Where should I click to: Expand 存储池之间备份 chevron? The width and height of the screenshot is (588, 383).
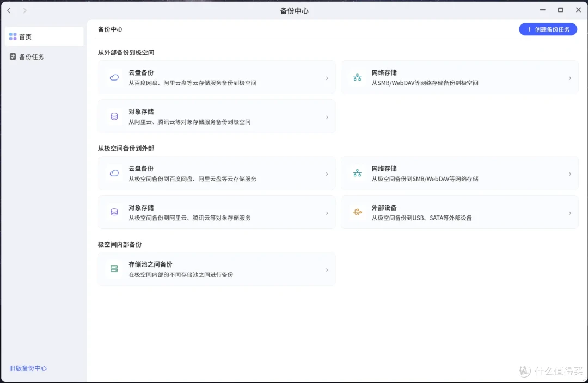(327, 270)
